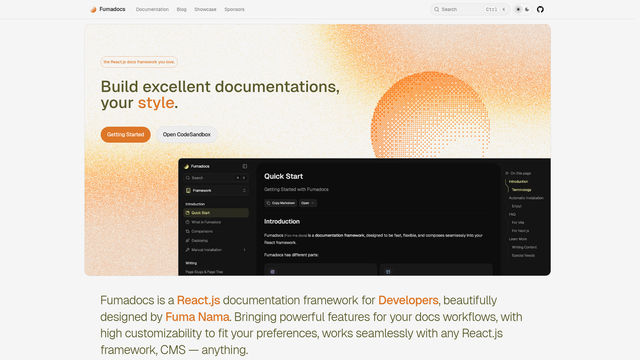Visit the Sponsors nav item
Viewport: 640px width, 360px height.
(234, 9)
